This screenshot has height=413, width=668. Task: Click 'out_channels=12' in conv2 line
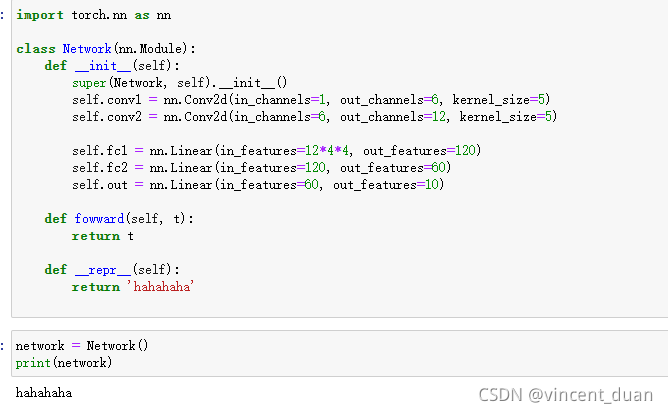pos(393,116)
